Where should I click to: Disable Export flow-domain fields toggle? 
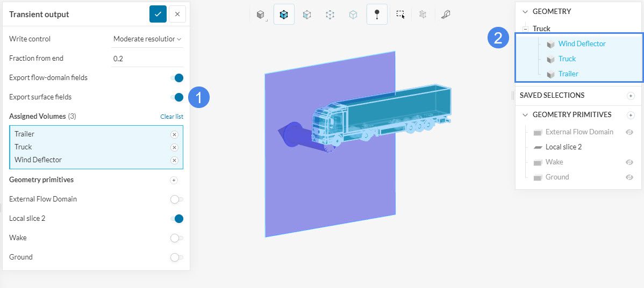click(x=177, y=78)
